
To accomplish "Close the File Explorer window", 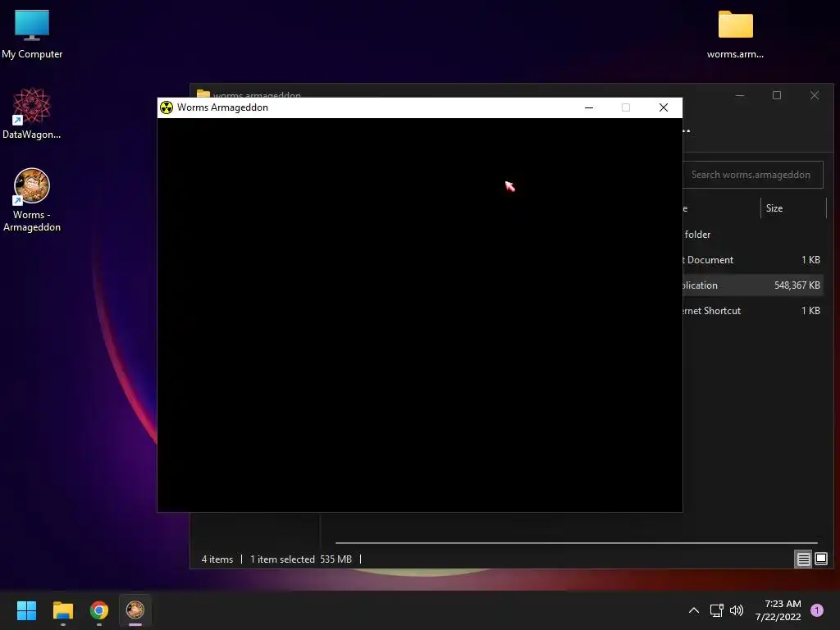I will coord(815,95).
